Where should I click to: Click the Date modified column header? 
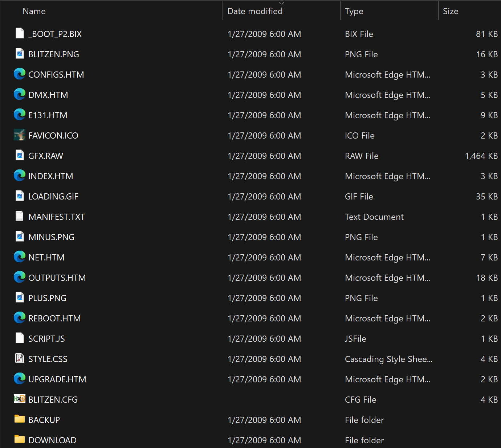(255, 11)
